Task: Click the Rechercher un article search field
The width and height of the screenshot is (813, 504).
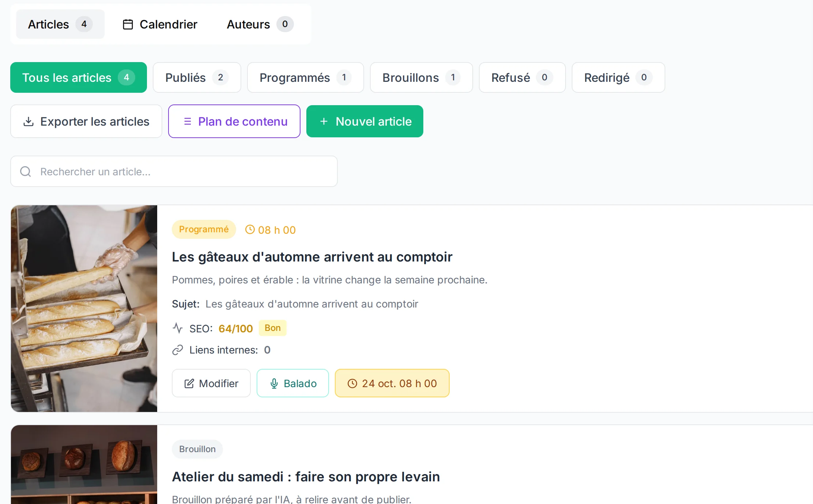Action: point(174,171)
